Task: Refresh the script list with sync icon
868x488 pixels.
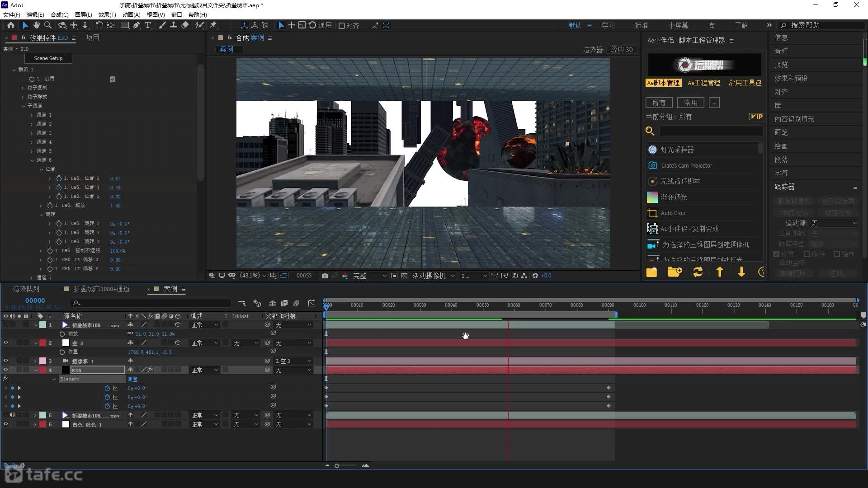Action: 698,272
